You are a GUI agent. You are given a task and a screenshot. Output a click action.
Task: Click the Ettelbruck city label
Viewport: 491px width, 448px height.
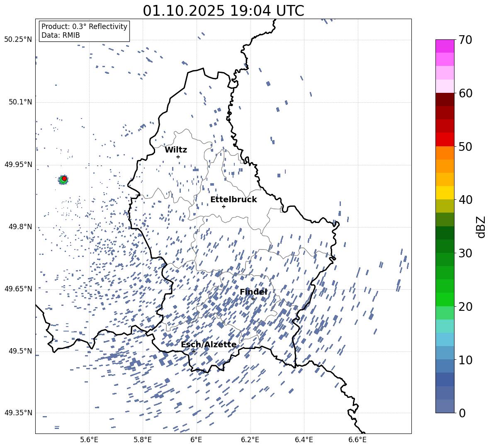click(x=233, y=200)
